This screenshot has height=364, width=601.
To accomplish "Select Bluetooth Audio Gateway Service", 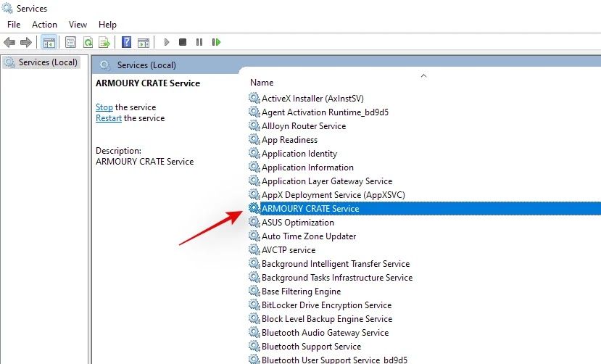I will tap(325, 333).
